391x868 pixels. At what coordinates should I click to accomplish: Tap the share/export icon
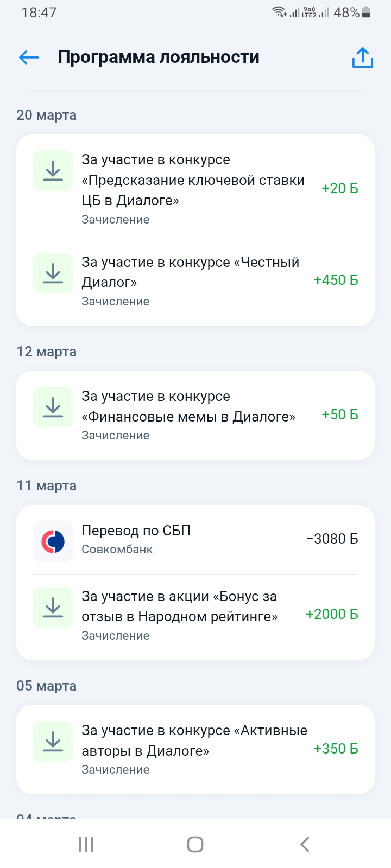point(362,58)
